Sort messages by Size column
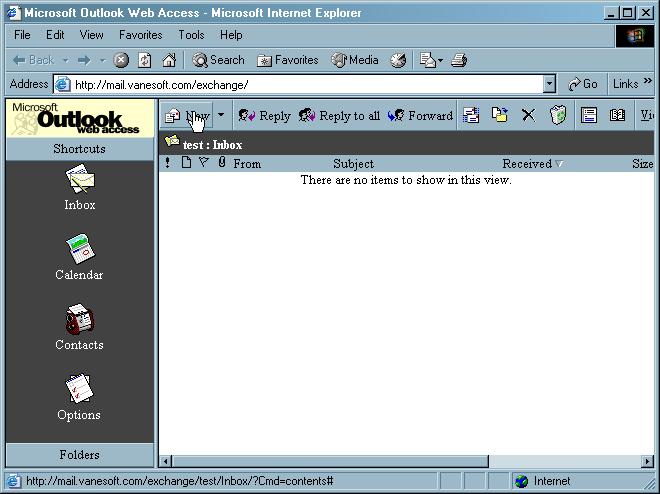Screen dimensions: 660x494 [x=642, y=164]
